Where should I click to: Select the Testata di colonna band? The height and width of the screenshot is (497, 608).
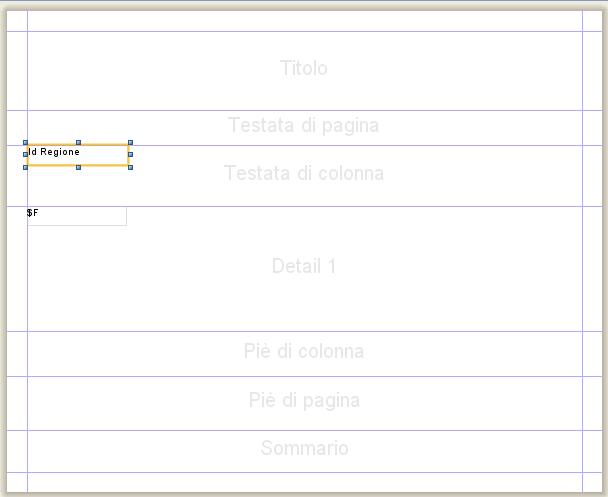[x=305, y=176]
